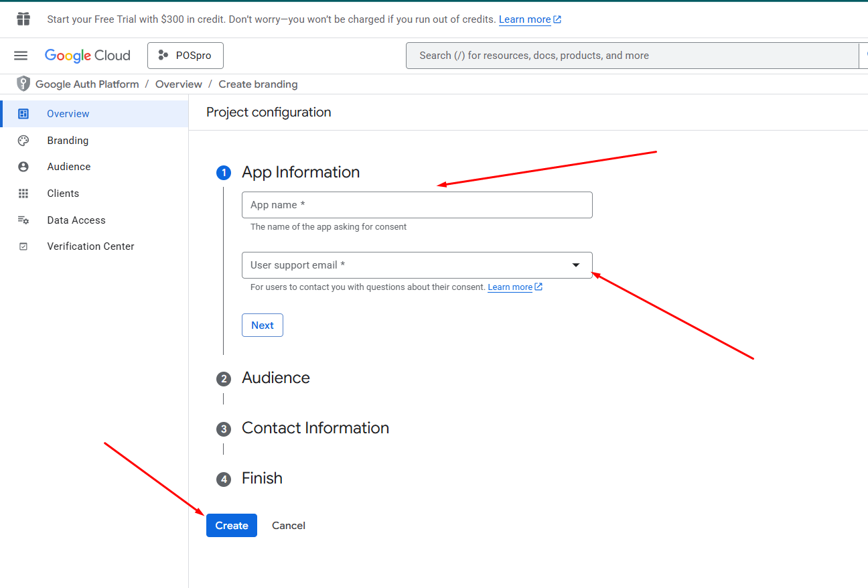Image resolution: width=868 pixels, height=588 pixels.
Task: Expand the Finish step
Action: (x=262, y=478)
